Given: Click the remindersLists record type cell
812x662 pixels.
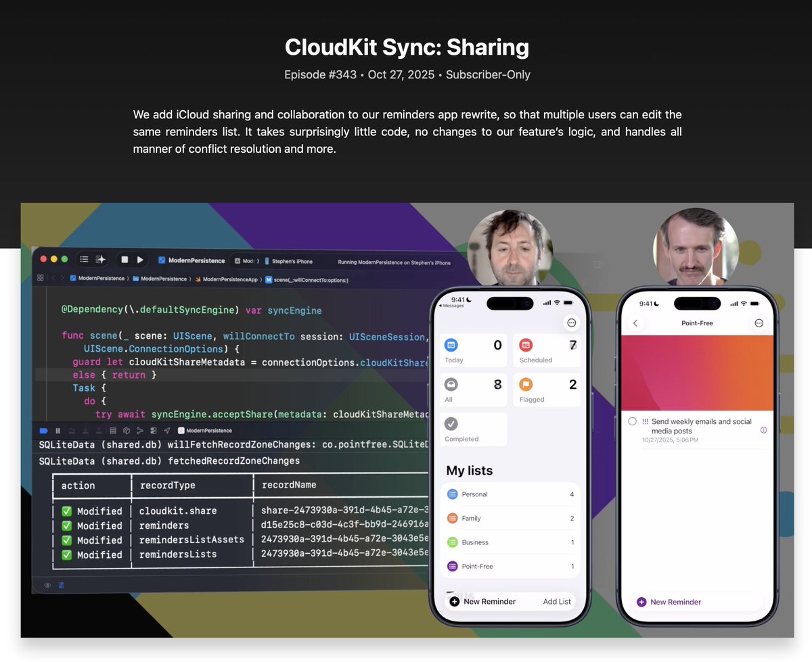Looking at the screenshot, I should (x=178, y=554).
